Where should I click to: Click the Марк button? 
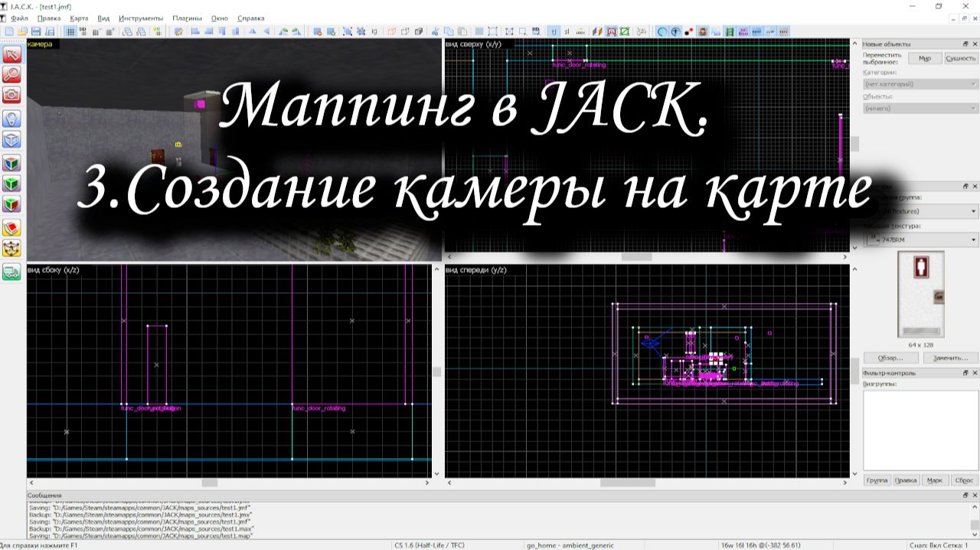pyautogui.click(x=934, y=480)
